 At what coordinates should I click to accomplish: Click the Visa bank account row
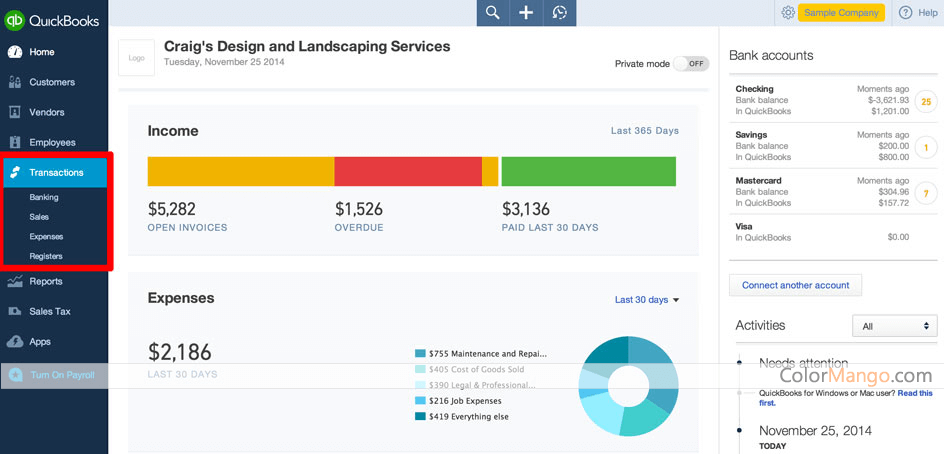tap(833, 232)
